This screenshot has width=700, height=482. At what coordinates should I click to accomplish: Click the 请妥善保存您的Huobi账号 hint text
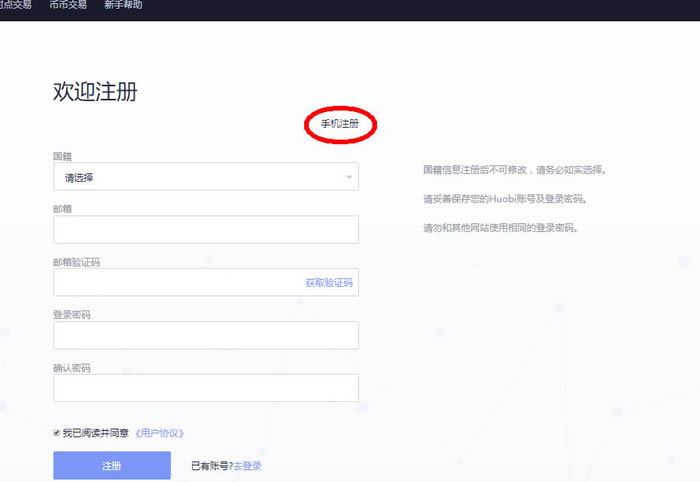pos(504,199)
